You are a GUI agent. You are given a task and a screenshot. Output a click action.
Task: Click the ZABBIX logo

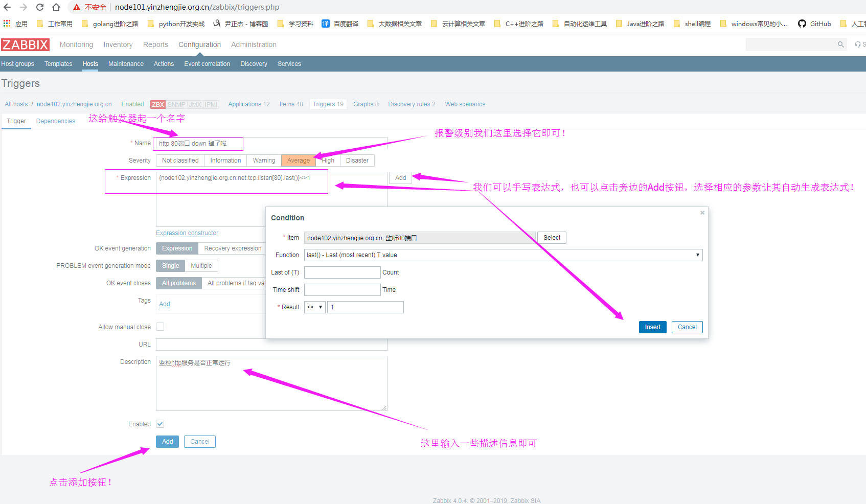(25, 44)
